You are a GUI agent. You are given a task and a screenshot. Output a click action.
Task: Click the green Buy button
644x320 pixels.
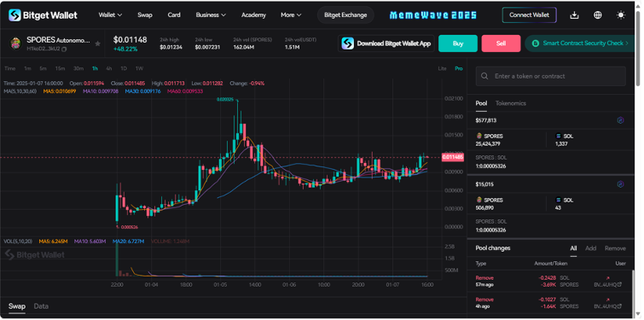click(x=458, y=44)
